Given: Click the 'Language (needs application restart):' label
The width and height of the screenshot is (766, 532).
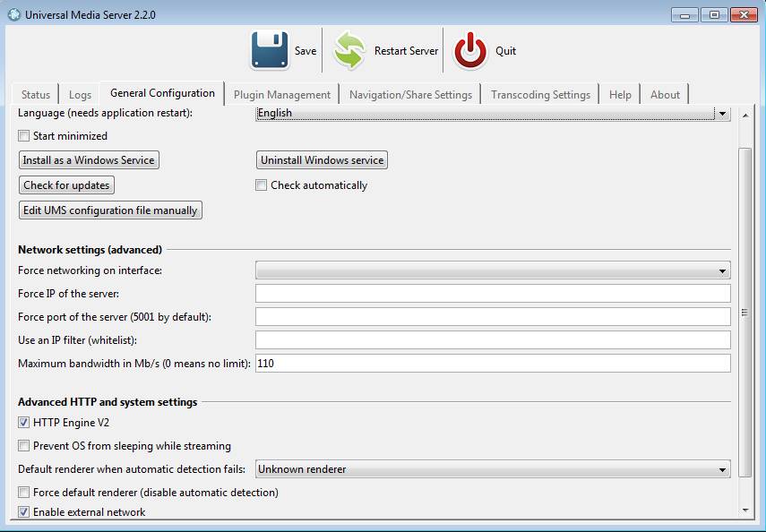Looking at the screenshot, I should pos(105,113).
